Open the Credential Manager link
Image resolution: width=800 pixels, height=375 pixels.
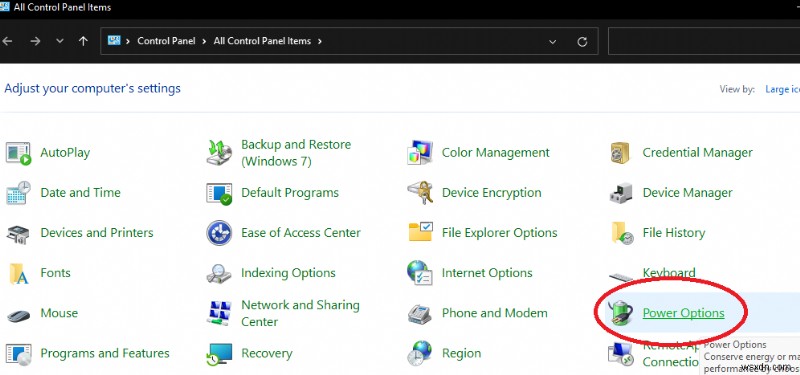697,153
